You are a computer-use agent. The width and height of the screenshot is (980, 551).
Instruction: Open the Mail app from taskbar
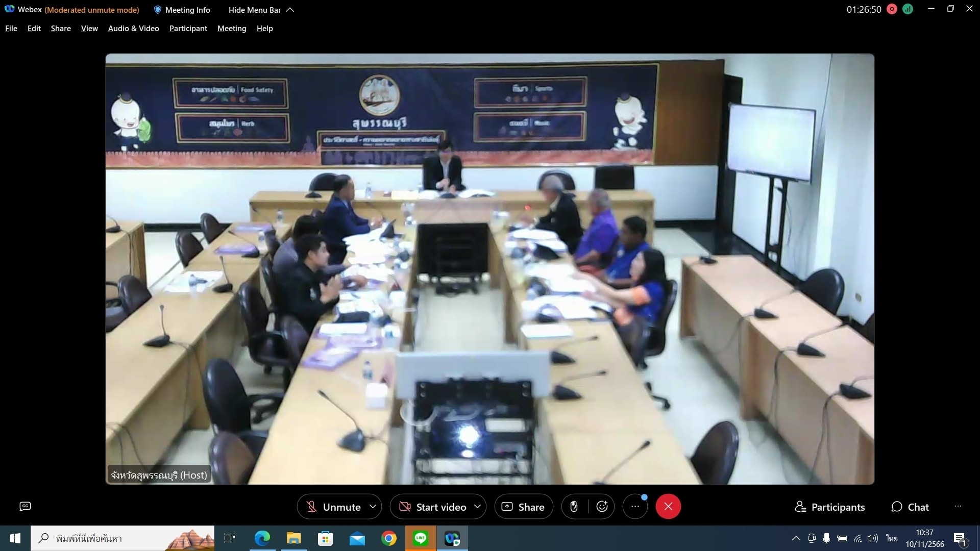click(357, 538)
